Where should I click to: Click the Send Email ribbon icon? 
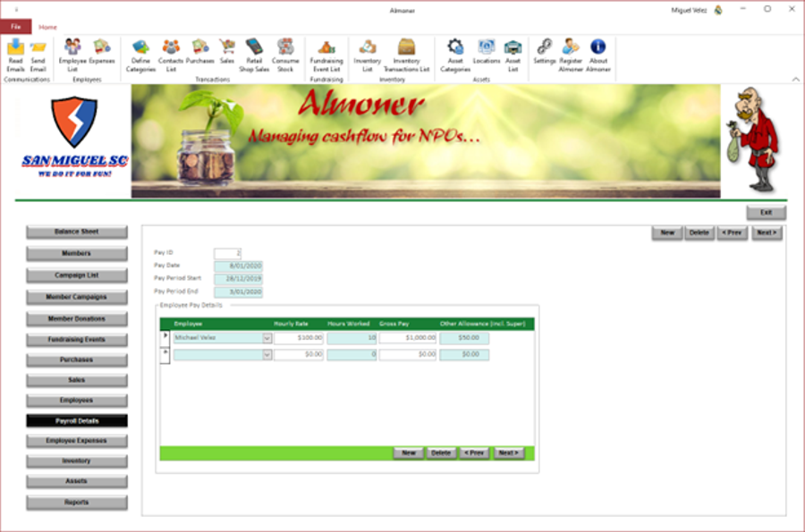click(38, 55)
